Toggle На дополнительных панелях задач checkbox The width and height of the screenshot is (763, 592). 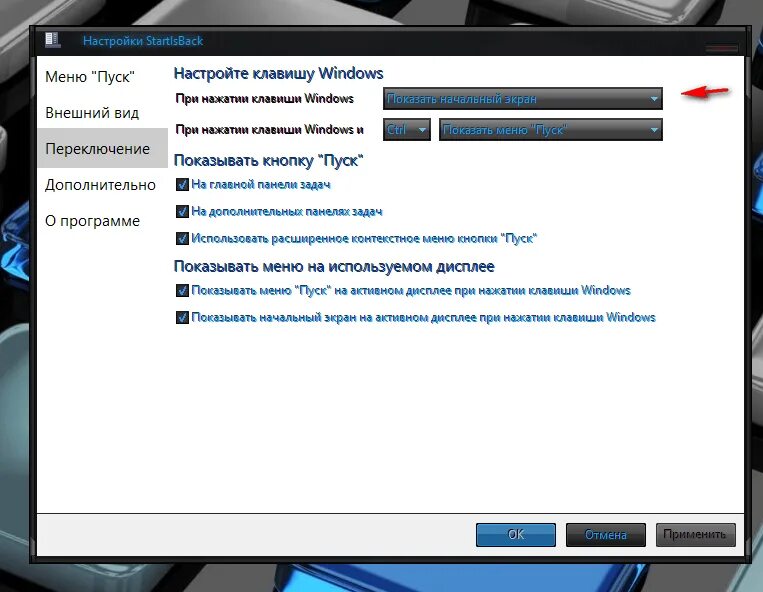point(182,211)
